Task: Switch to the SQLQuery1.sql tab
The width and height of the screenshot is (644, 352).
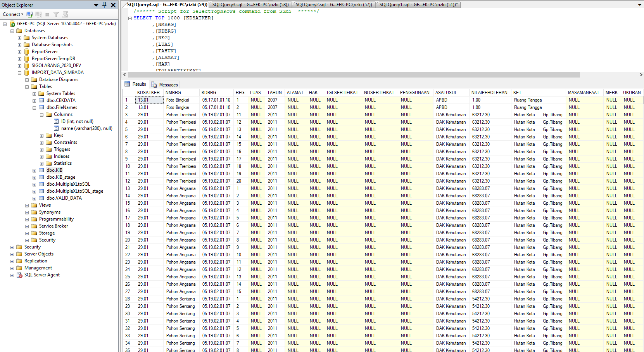Action: pos(418,5)
